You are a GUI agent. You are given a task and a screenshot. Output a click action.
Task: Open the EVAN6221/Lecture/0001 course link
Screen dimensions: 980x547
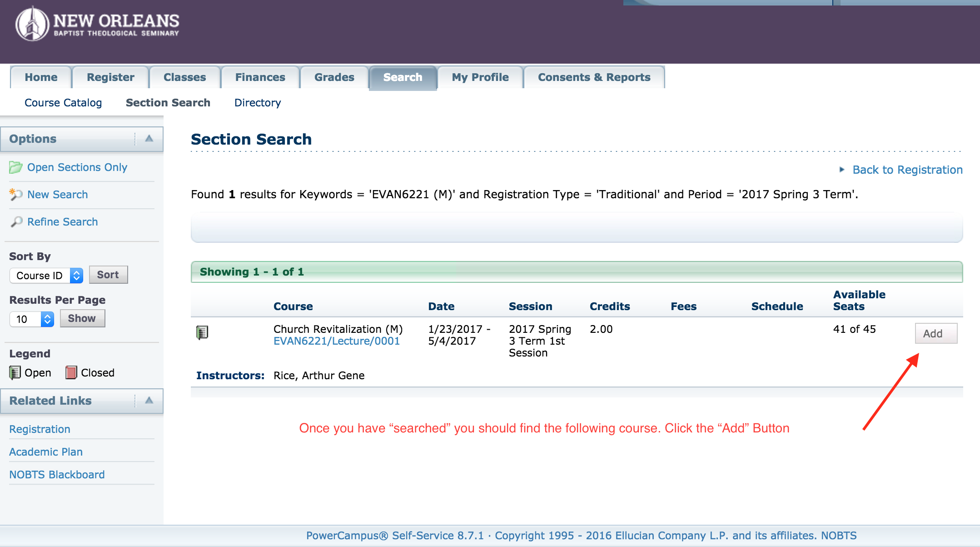(x=337, y=341)
